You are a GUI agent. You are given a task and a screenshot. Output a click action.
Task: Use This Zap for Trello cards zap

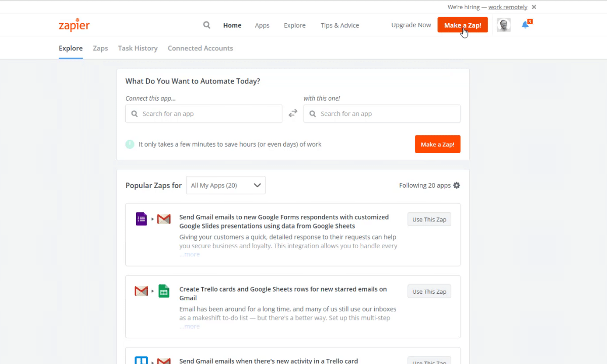pos(429,291)
